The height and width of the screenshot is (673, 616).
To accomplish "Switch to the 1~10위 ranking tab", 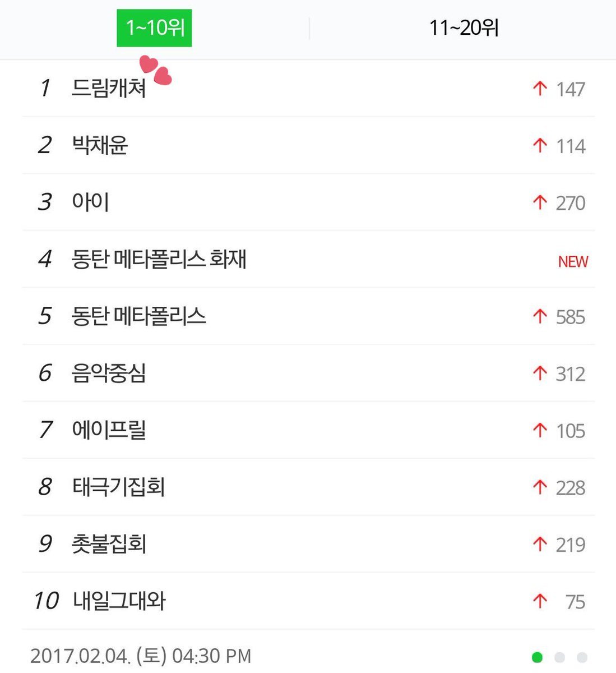I will (154, 27).
